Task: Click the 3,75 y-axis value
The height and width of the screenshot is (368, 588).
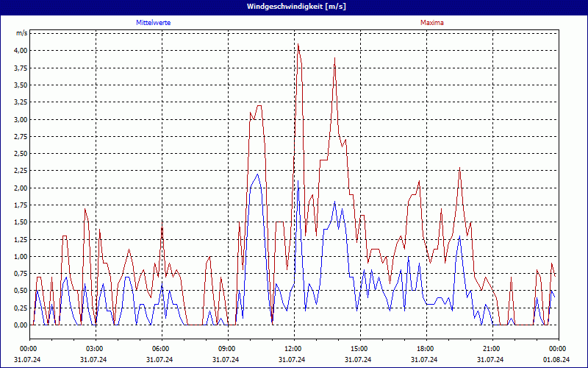Action: point(21,68)
